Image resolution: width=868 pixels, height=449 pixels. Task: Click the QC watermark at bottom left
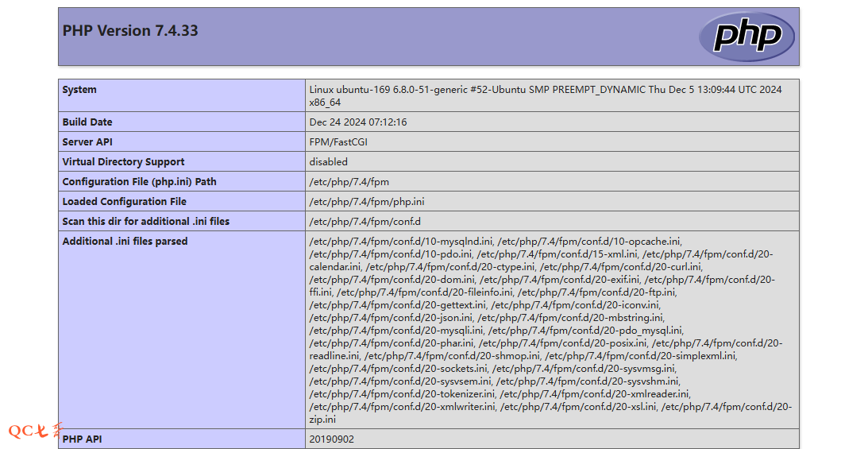[35, 431]
